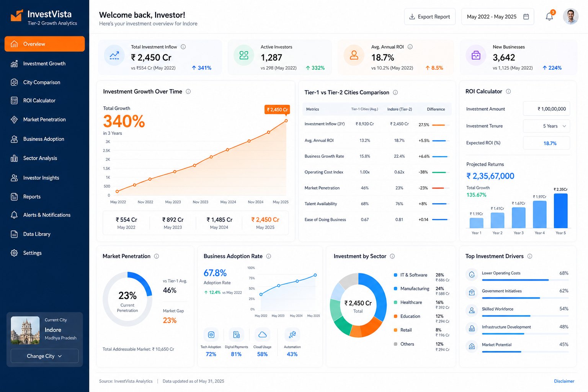Image resolution: width=588 pixels, height=392 pixels.
Task: Click the Disclaimer link
Action: click(x=564, y=381)
